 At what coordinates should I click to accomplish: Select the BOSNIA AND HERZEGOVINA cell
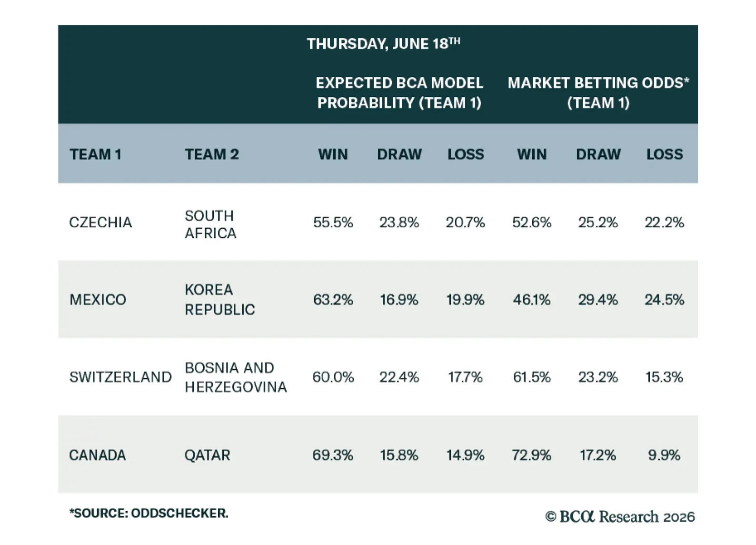tap(236, 377)
